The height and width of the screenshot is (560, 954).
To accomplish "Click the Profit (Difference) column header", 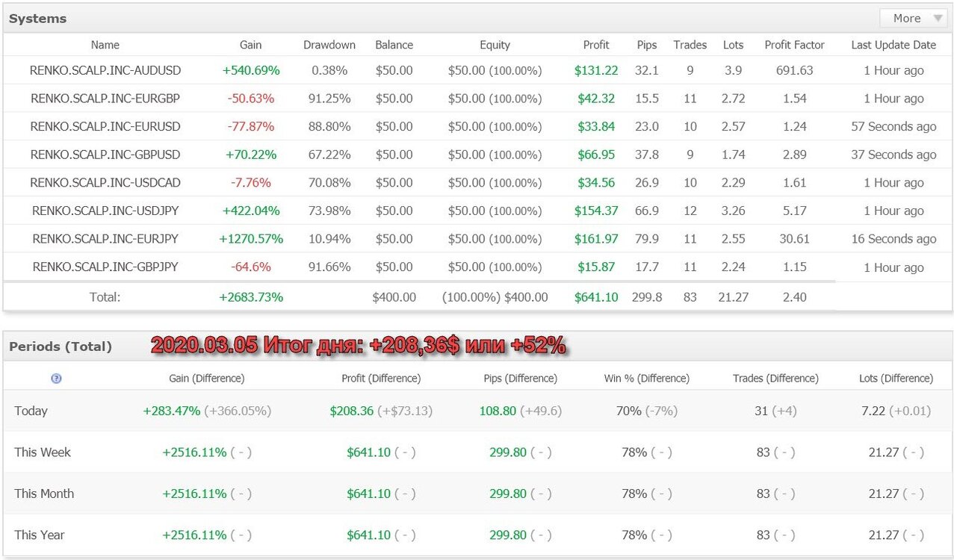I will pos(381,379).
